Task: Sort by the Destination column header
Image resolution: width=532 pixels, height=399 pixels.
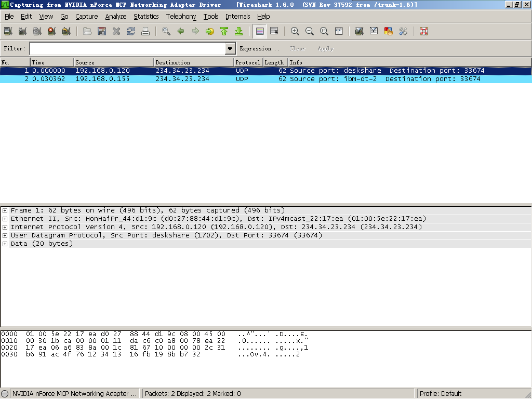Action: pos(194,62)
